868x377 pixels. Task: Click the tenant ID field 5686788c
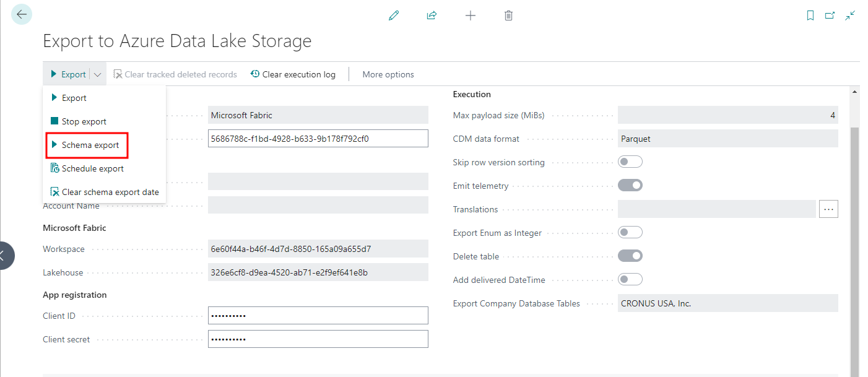click(318, 139)
